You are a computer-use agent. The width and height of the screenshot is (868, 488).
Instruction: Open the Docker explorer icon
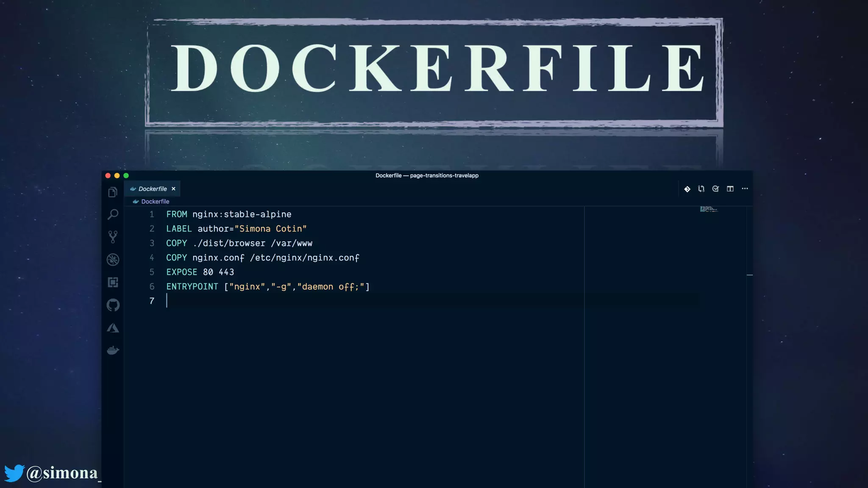(x=113, y=350)
